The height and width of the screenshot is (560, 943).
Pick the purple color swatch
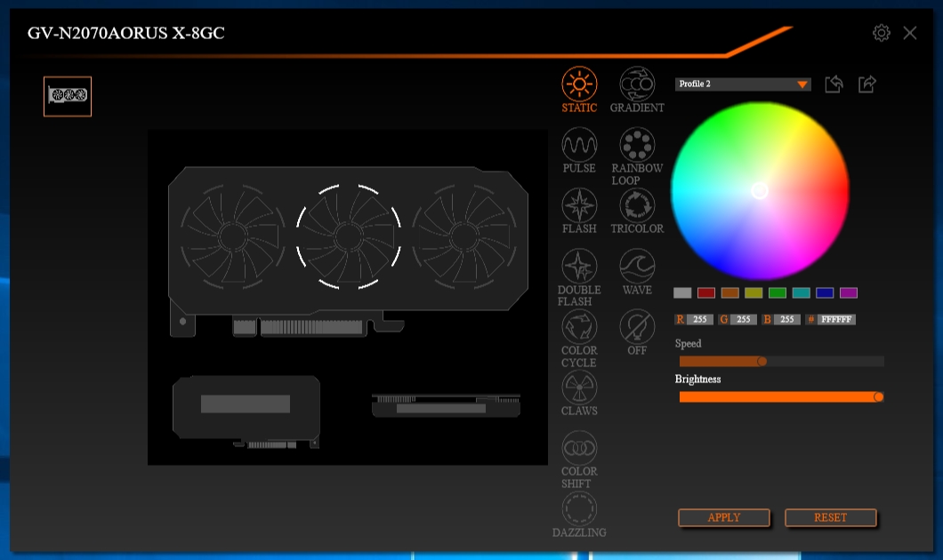(849, 292)
